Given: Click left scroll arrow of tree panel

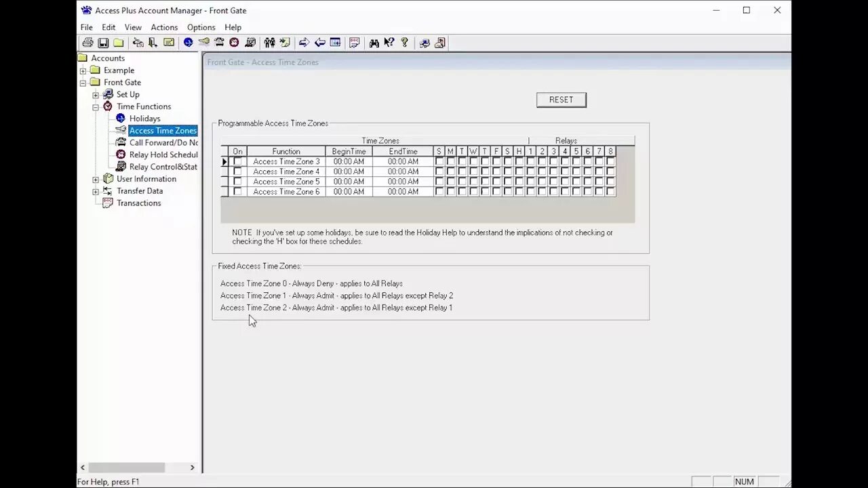Looking at the screenshot, I should (83, 468).
